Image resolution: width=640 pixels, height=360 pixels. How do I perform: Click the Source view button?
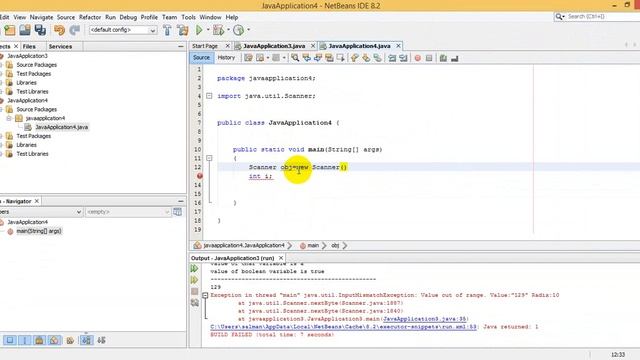click(x=201, y=58)
